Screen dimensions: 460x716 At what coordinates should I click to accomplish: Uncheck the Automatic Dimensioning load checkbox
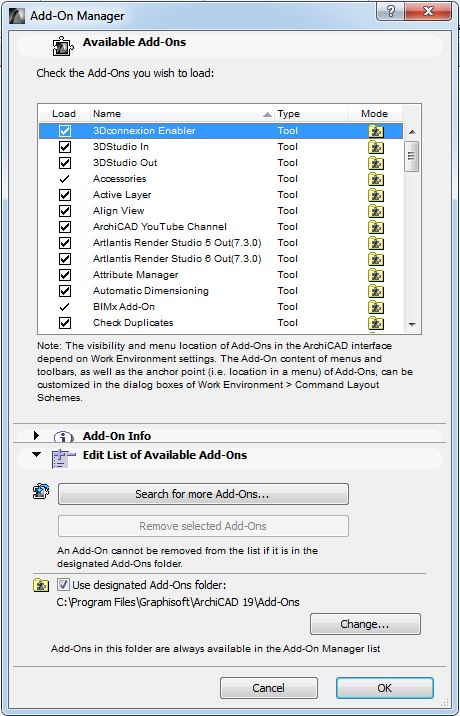tap(65, 291)
